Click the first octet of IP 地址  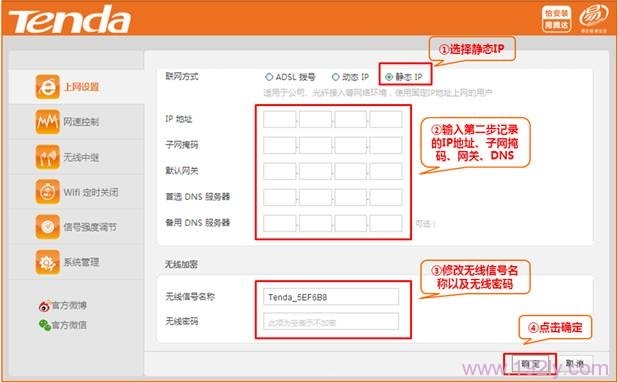[x=279, y=119]
